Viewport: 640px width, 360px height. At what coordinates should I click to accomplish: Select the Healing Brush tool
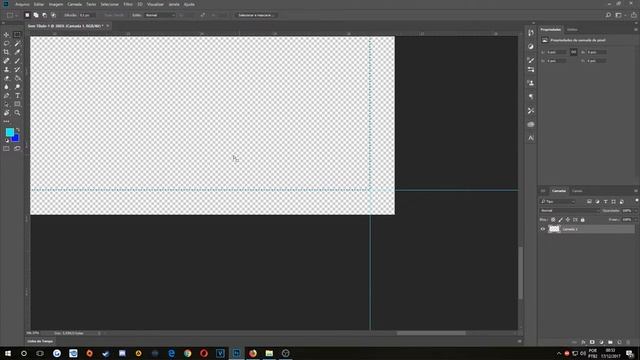tap(7, 61)
